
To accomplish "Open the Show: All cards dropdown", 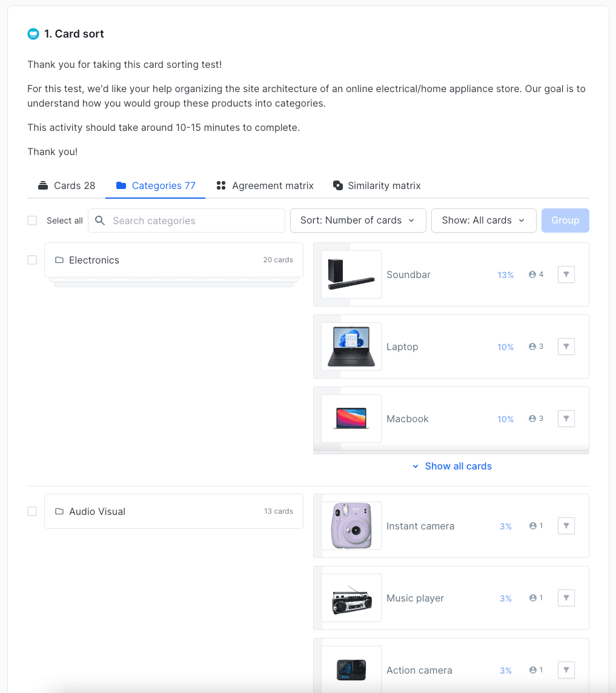I will pyautogui.click(x=483, y=220).
